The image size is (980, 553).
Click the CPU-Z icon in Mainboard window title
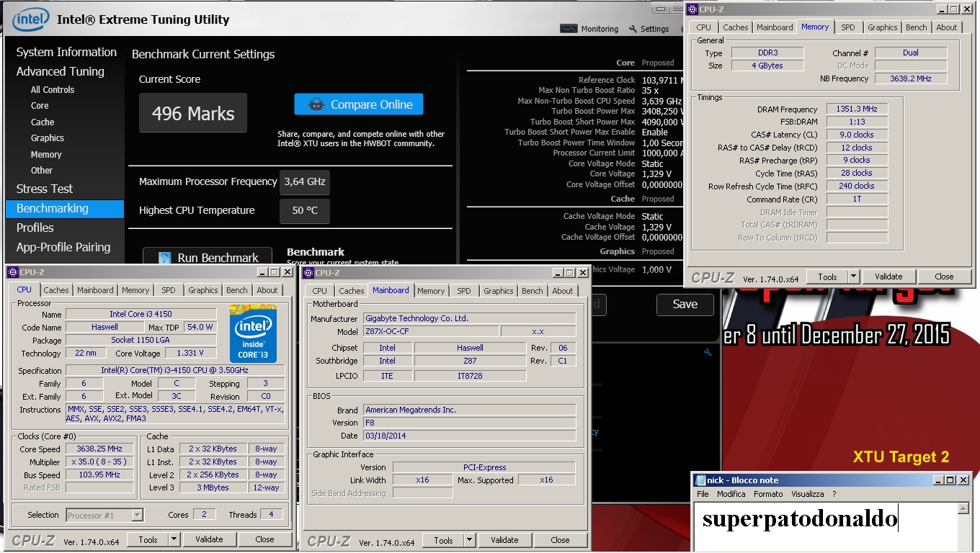(x=308, y=273)
